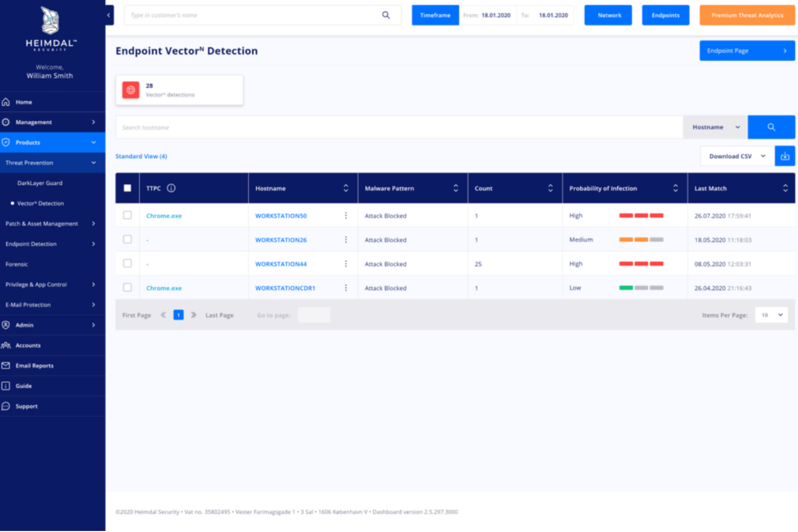Open the Endpoint Page button
This screenshot has height=532, width=798.
click(747, 51)
